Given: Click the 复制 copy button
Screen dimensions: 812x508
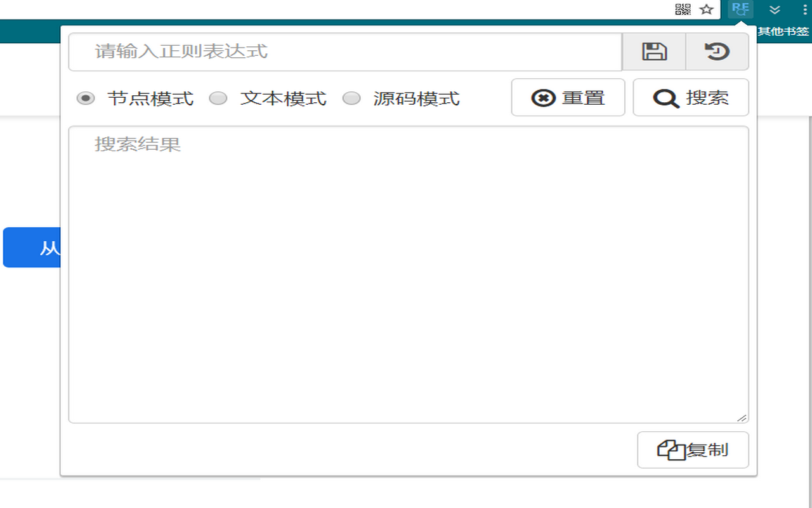Looking at the screenshot, I should point(693,450).
